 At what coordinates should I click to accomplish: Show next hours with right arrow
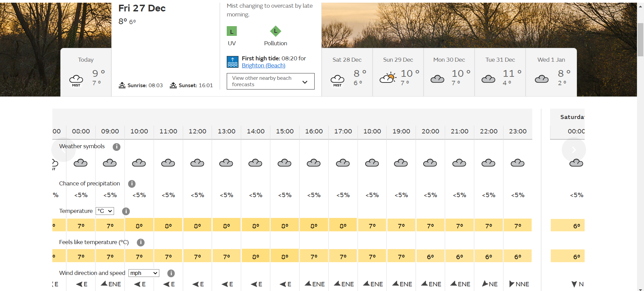574,150
